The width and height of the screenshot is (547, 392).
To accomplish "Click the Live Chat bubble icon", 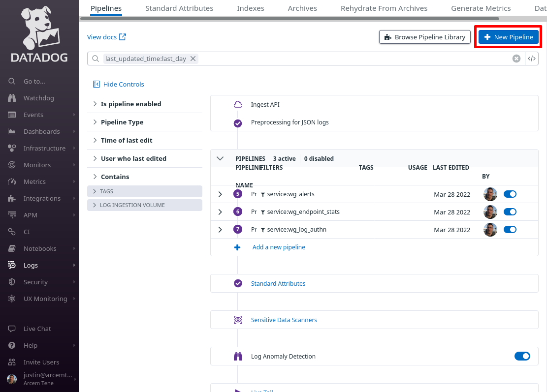I will coord(12,329).
